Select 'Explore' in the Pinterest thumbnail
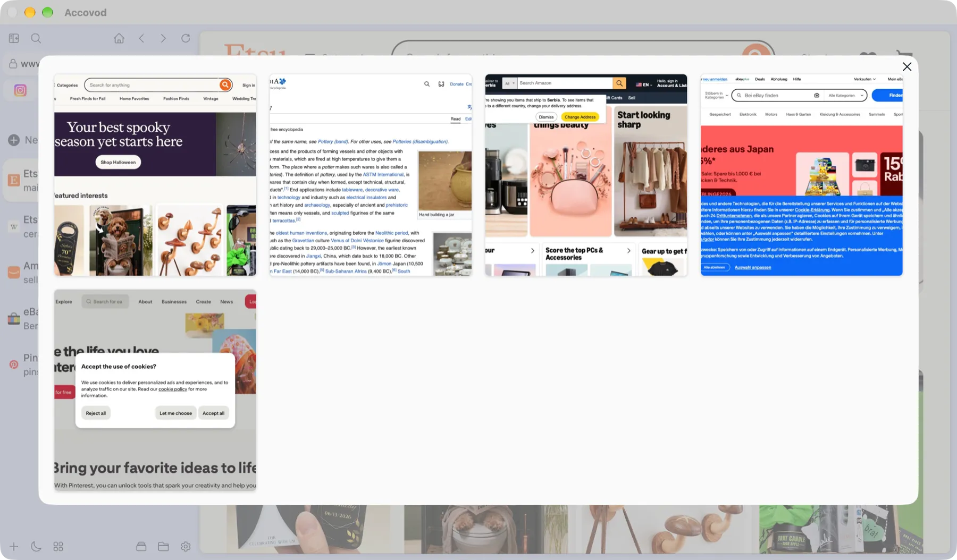This screenshot has width=957, height=560. point(64,302)
